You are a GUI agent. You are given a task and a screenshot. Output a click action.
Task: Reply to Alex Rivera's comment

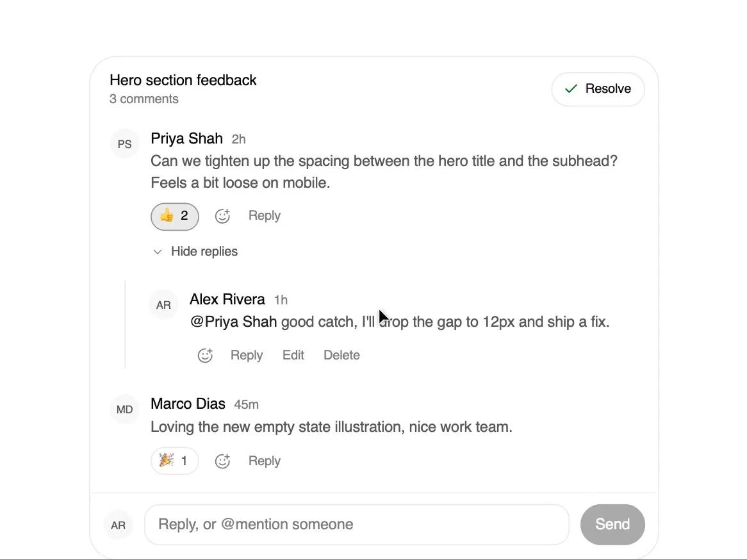(247, 355)
